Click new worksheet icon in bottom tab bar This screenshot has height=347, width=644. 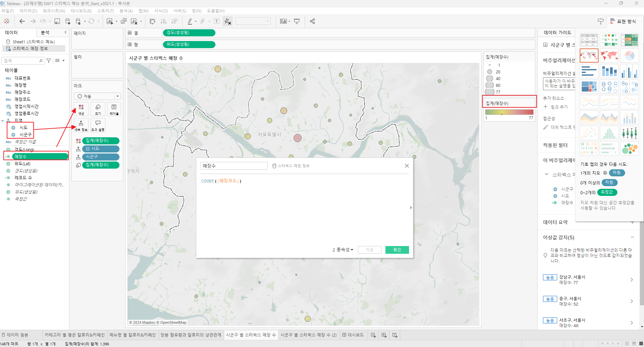tap(373, 335)
